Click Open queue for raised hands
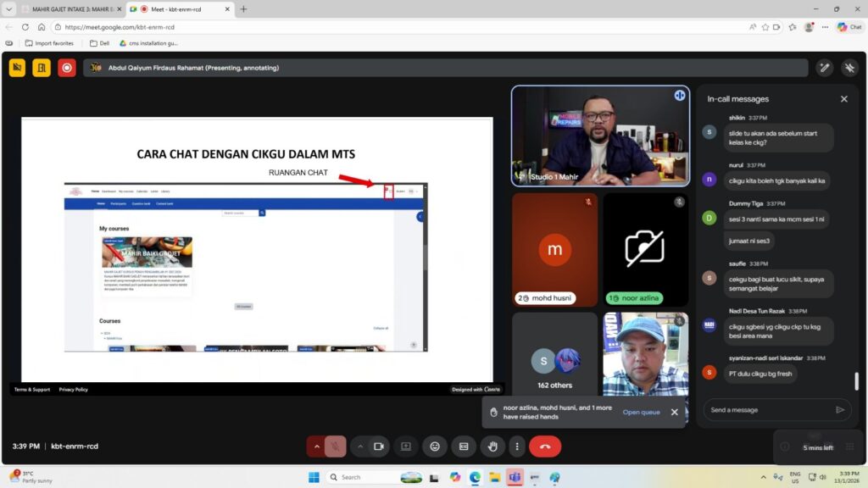The height and width of the screenshot is (488, 868). [641, 413]
